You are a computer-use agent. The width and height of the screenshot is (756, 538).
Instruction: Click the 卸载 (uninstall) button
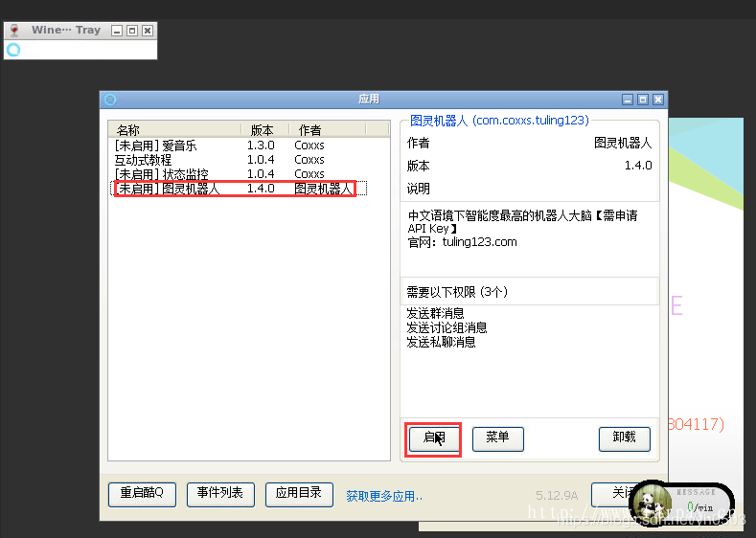click(x=625, y=438)
